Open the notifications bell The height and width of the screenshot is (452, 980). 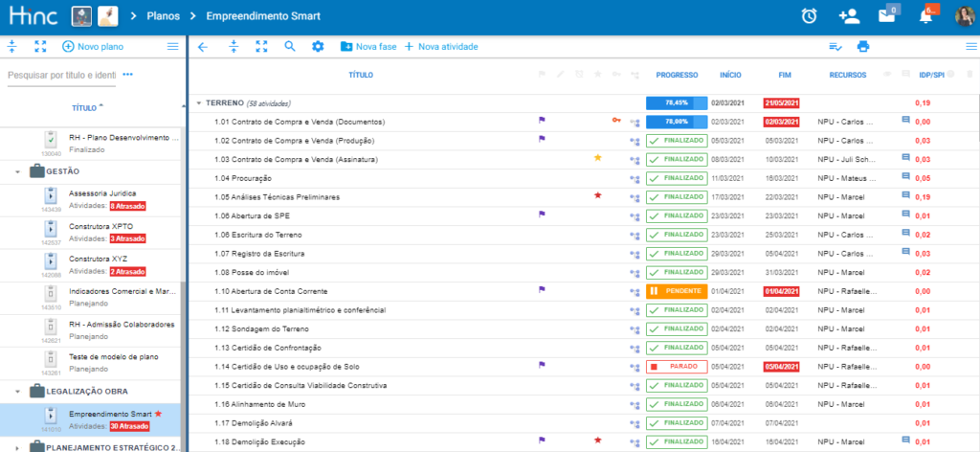tap(924, 16)
